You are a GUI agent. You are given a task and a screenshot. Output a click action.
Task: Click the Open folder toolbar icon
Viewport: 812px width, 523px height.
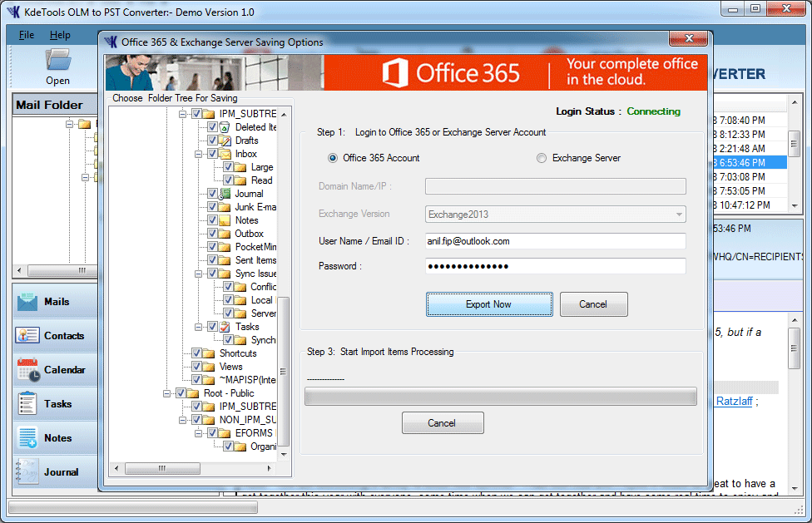[58, 60]
